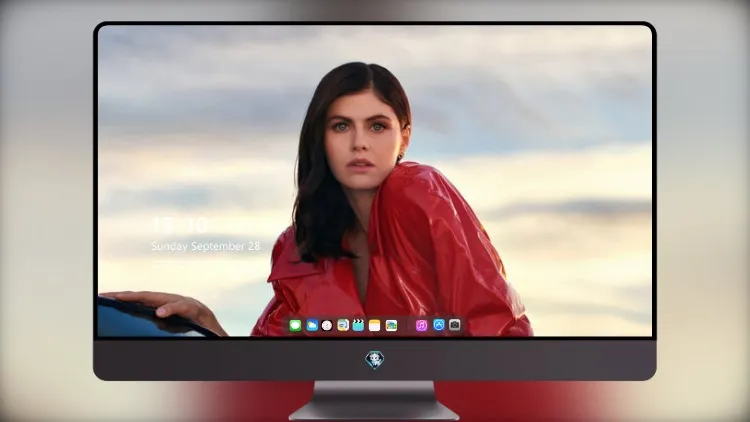Open the blue App Store icon in dock
The image size is (750, 422).
tap(439, 325)
